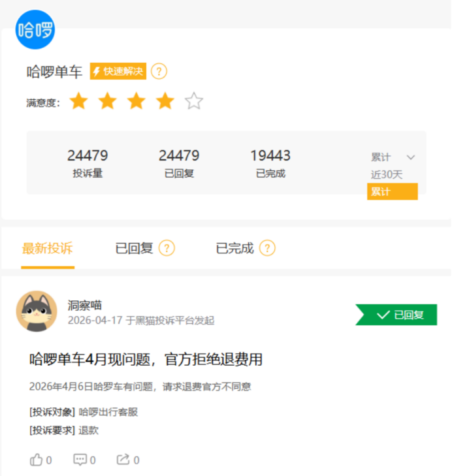Click the 哈啰出行客服 complaint target
This screenshot has width=452, height=476.
pos(108,412)
